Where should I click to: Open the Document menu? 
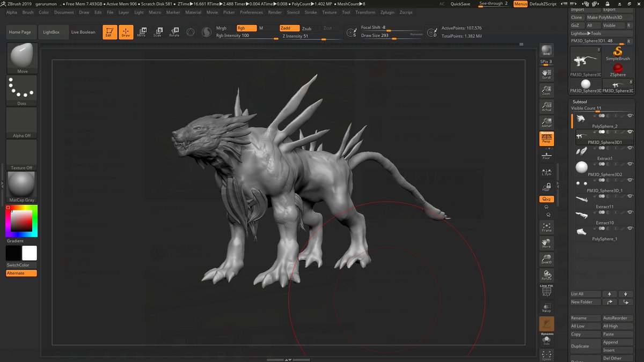click(64, 12)
